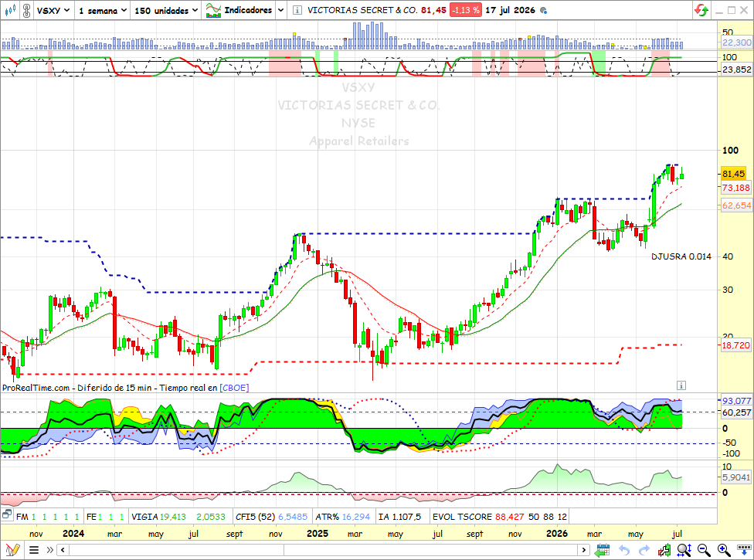
Task: Click the 93,077 indicator value label
Action: (737, 400)
